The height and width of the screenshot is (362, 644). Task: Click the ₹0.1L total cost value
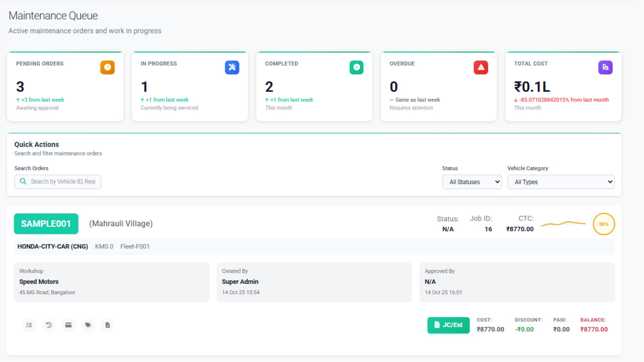(532, 87)
